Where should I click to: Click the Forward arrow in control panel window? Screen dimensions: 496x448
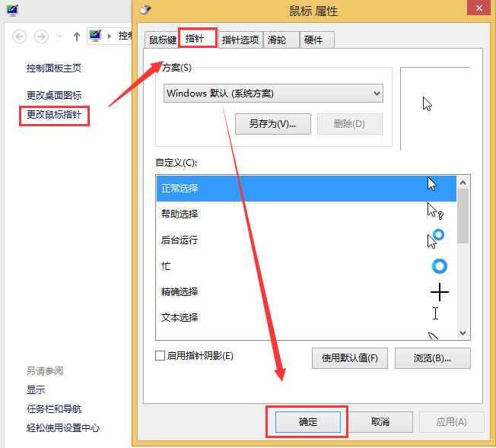(x=41, y=37)
